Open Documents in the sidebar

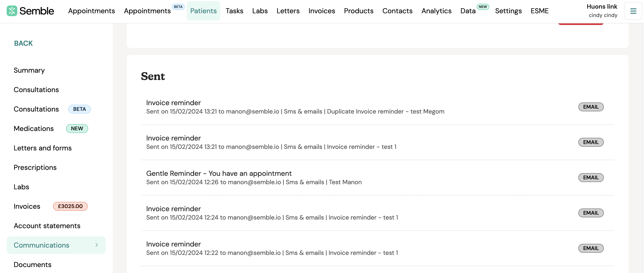click(32, 265)
